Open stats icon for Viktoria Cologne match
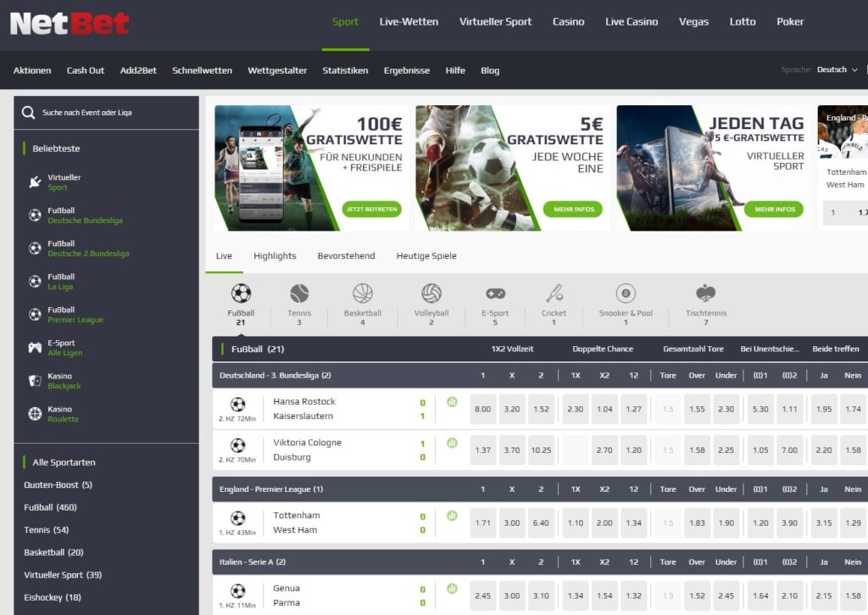The height and width of the screenshot is (615, 868). (452, 444)
